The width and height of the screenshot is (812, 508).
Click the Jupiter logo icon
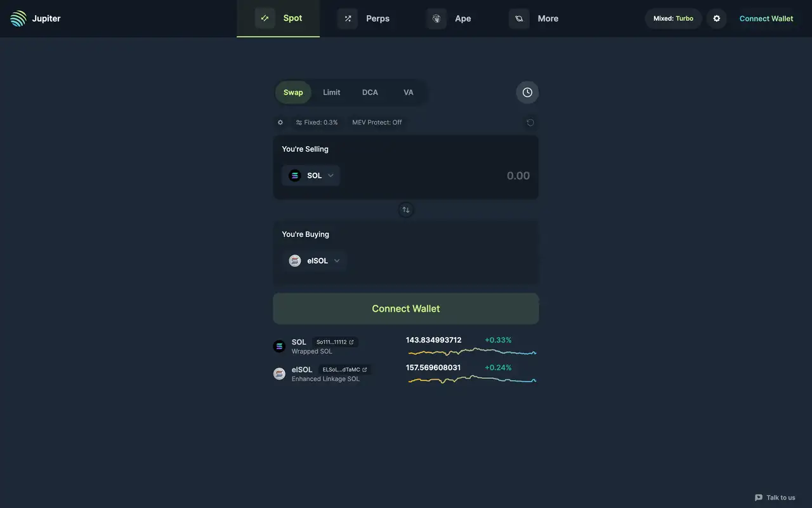point(18,18)
